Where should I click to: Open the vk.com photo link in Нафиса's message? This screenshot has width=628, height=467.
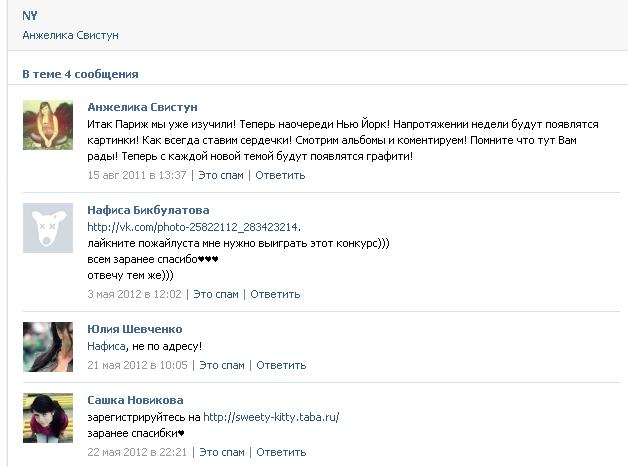193,227
